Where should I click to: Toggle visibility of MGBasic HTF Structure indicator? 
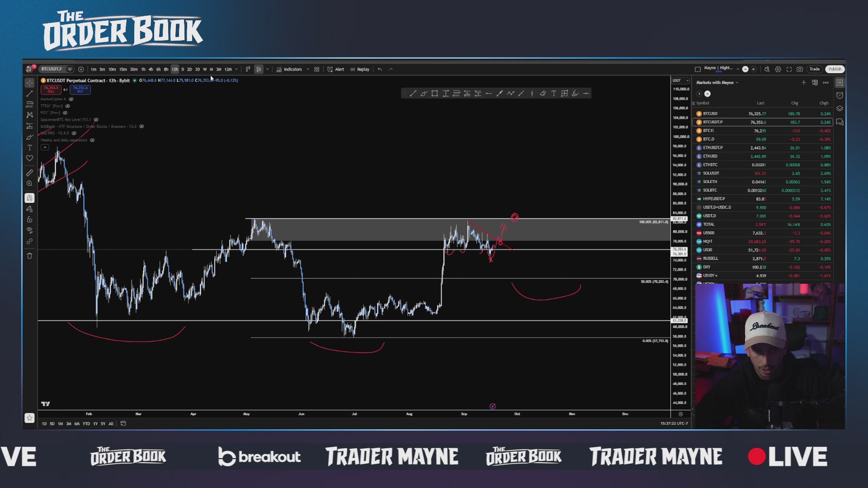pyautogui.click(x=142, y=127)
